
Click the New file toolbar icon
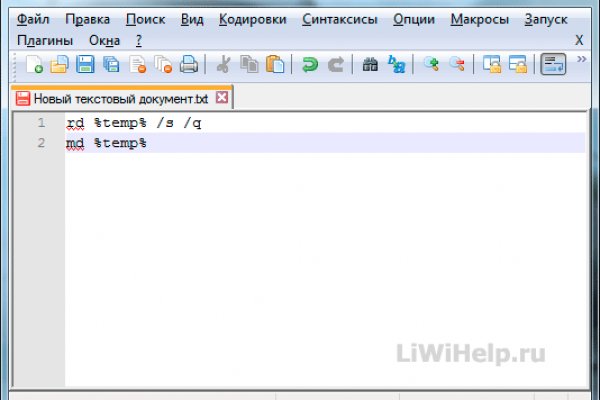tap(35, 65)
